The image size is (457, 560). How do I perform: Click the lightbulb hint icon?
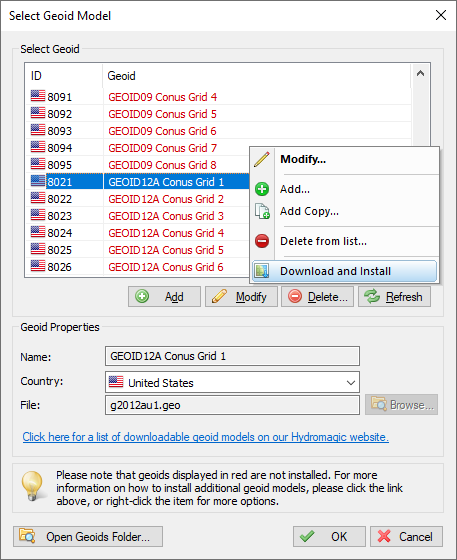(x=33, y=486)
